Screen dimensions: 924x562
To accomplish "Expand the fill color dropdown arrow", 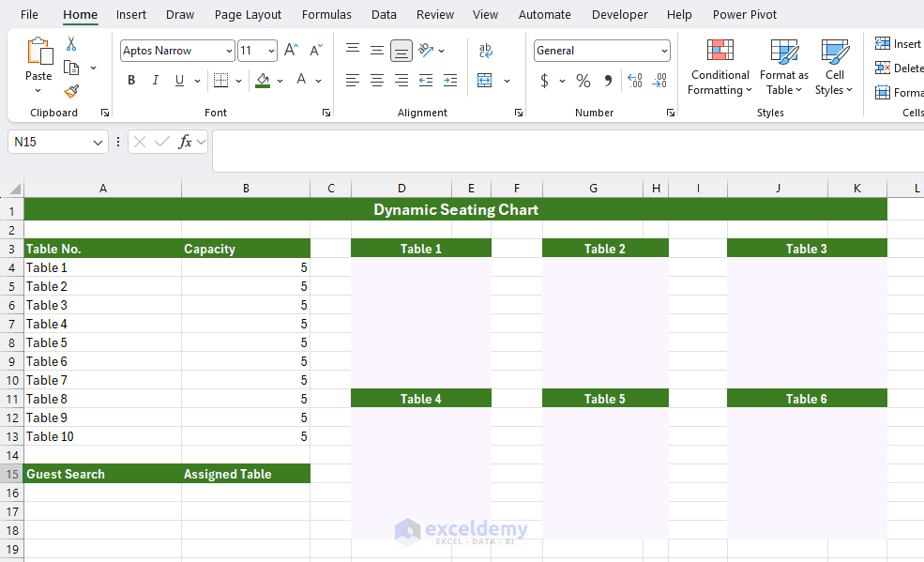I will pyautogui.click(x=280, y=81).
